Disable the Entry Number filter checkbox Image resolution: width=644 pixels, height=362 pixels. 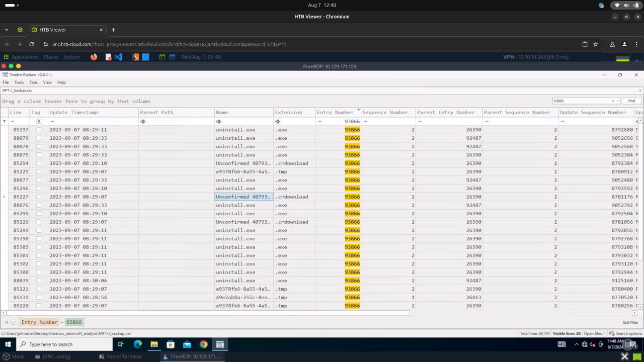click(14, 322)
